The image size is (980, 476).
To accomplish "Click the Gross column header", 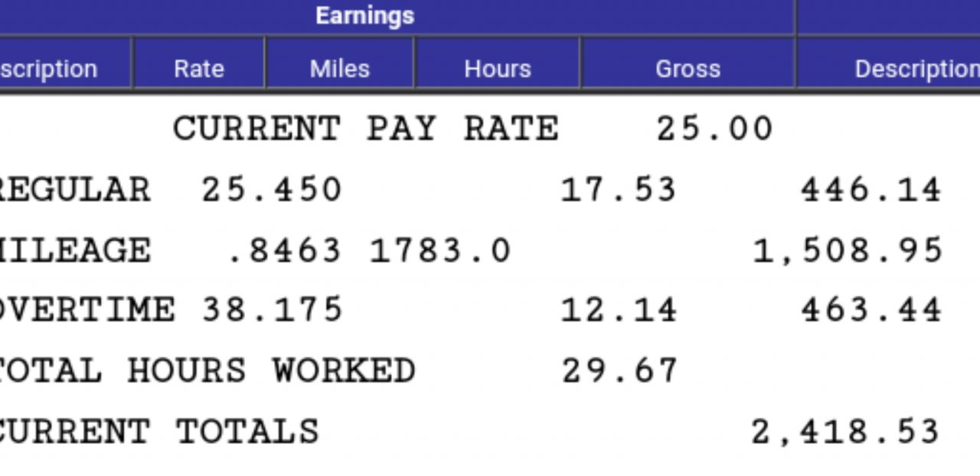I will pos(688,69).
